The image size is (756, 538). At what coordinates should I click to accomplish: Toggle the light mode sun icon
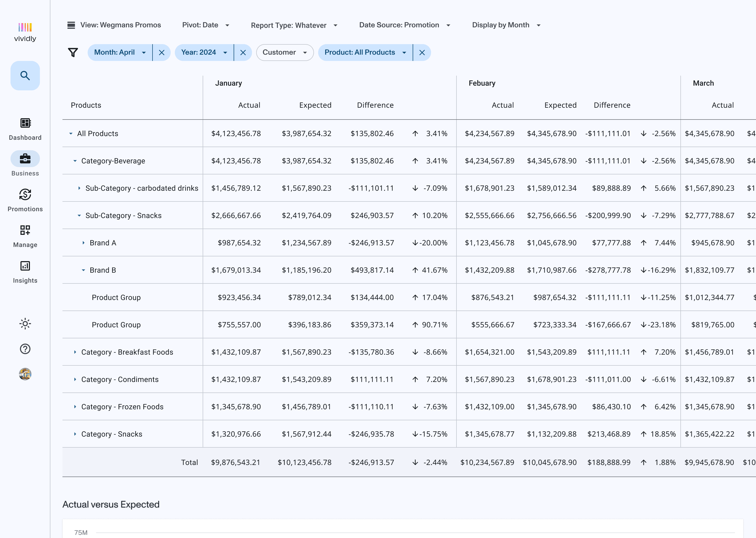pos(25,324)
